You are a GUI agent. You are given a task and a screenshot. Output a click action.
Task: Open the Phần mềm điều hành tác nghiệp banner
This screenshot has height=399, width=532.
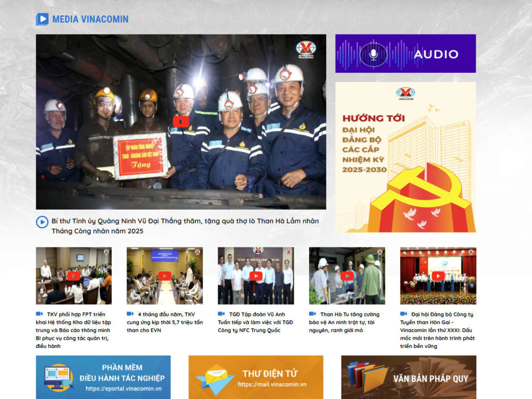103,377
